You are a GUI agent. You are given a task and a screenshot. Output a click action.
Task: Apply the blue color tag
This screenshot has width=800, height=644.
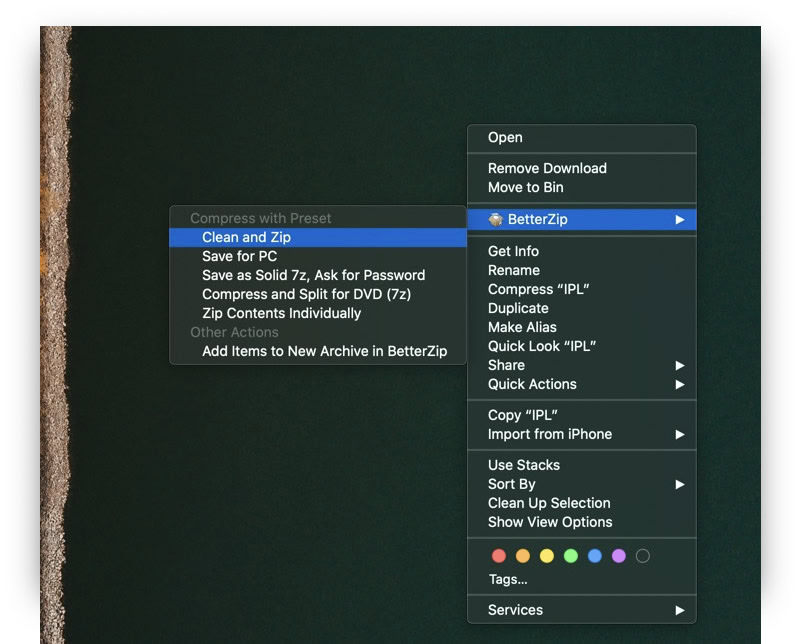click(x=594, y=556)
